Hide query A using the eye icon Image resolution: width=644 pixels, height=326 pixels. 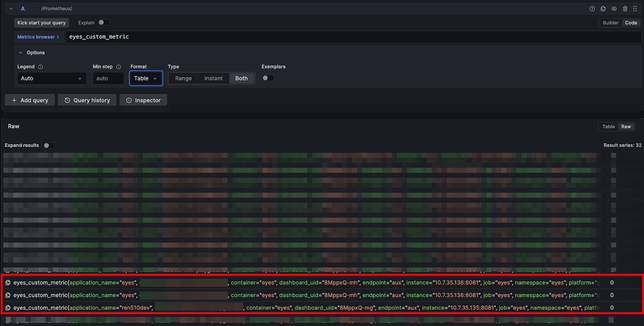(x=614, y=9)
